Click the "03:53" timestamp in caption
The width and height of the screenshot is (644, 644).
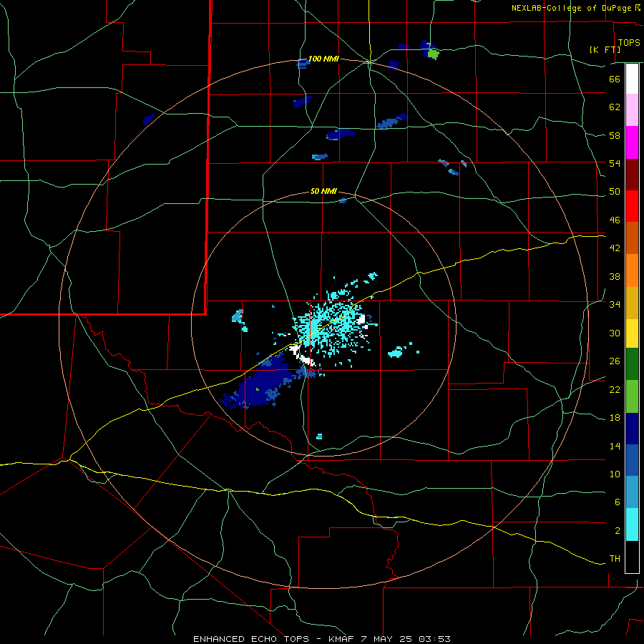[x=434, y=639]
